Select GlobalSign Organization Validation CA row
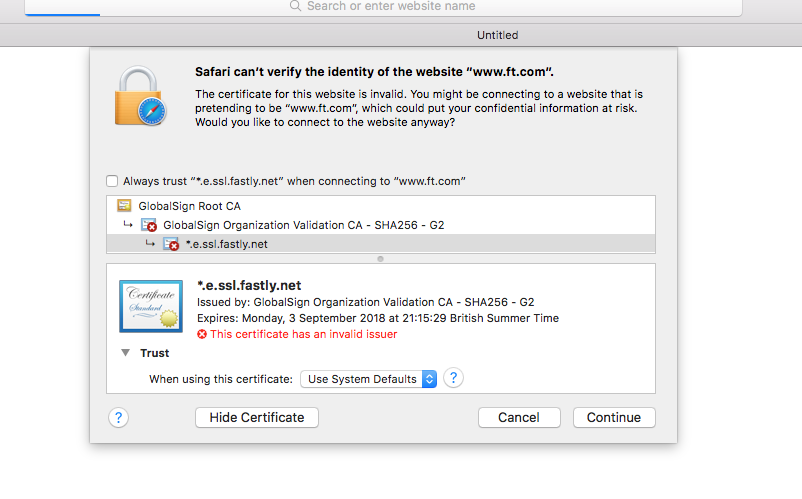 303,225
